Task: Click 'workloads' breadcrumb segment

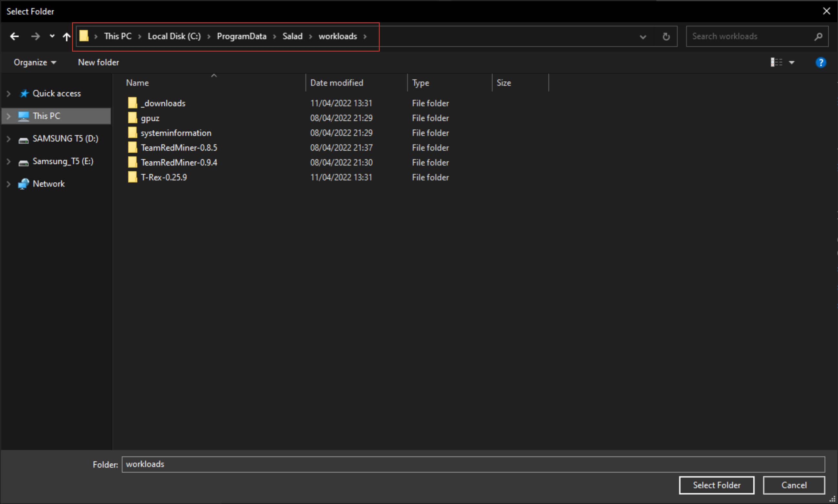Action: tap(337, 36)
